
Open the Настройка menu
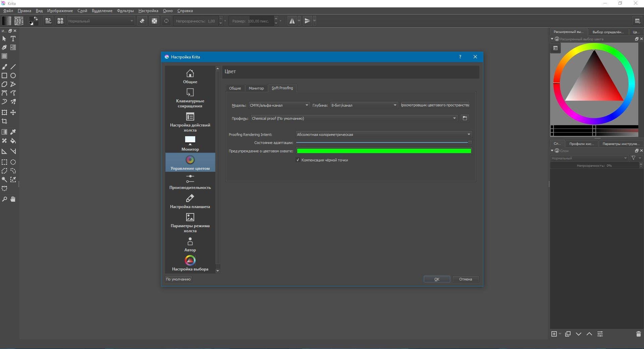click(148, 11)
